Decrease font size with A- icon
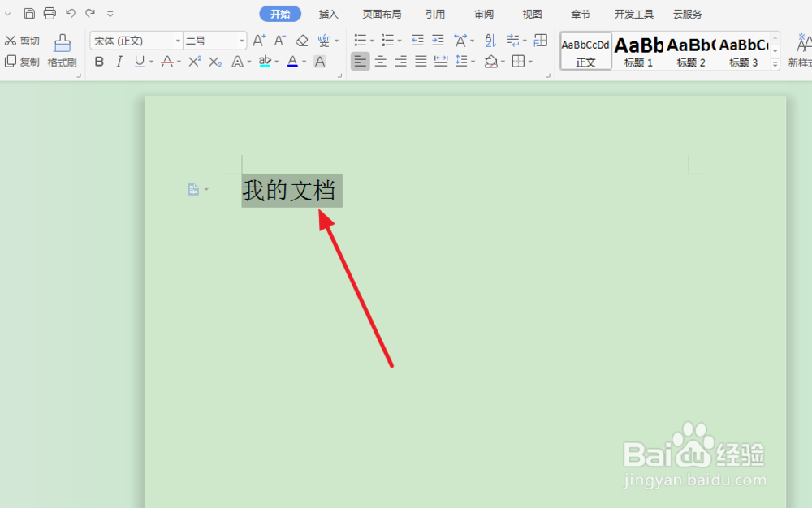The width and height of the screenshot is (812, 508). coord(279,41)
